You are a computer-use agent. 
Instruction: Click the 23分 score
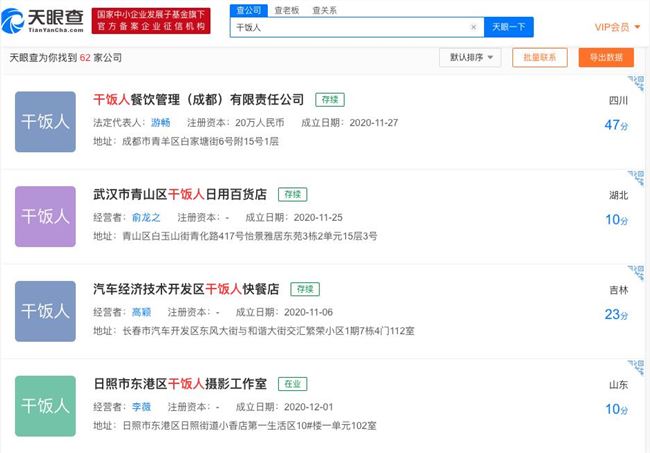tap(616, 314)
